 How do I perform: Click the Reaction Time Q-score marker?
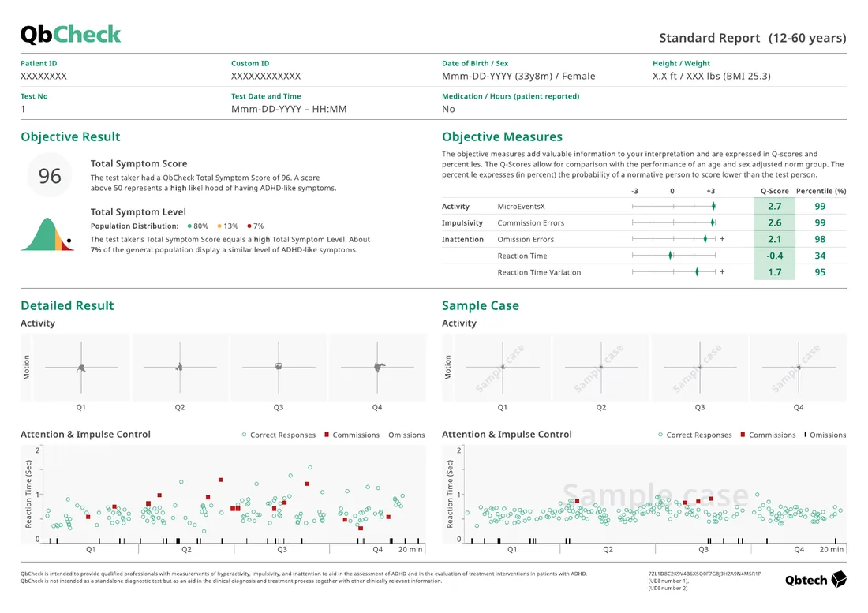pos(671,256)
